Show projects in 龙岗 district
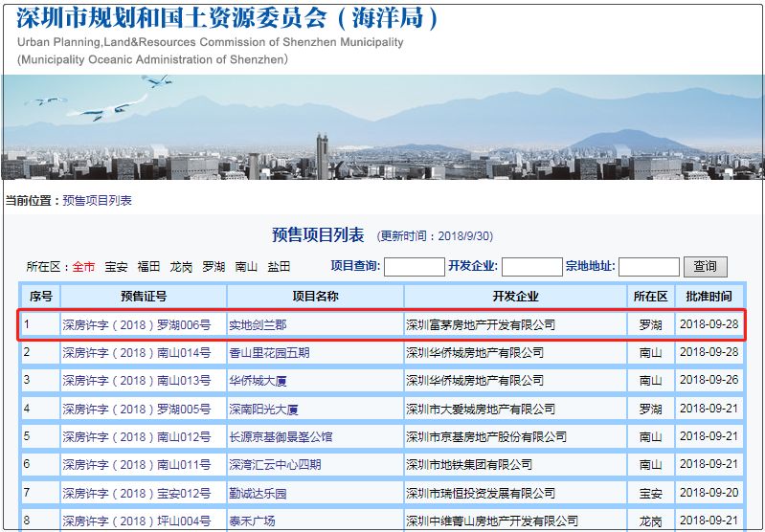765x532 pixels. click(181, 267)
